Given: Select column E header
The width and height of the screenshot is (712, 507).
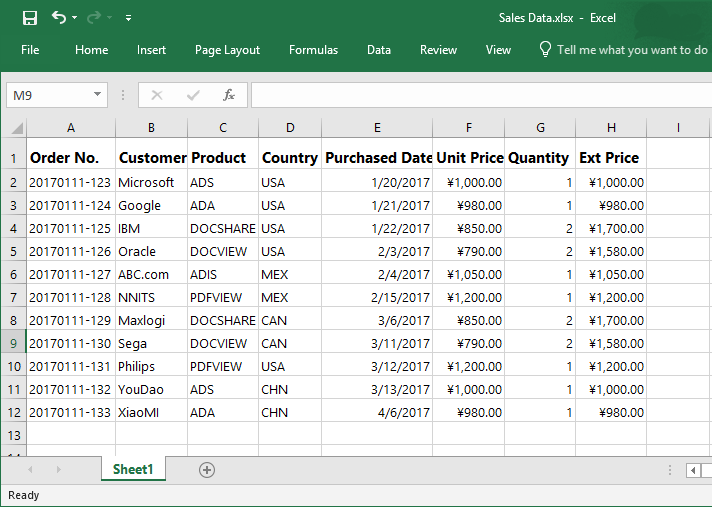Looking at the screenshot, I should coord(377,128).
